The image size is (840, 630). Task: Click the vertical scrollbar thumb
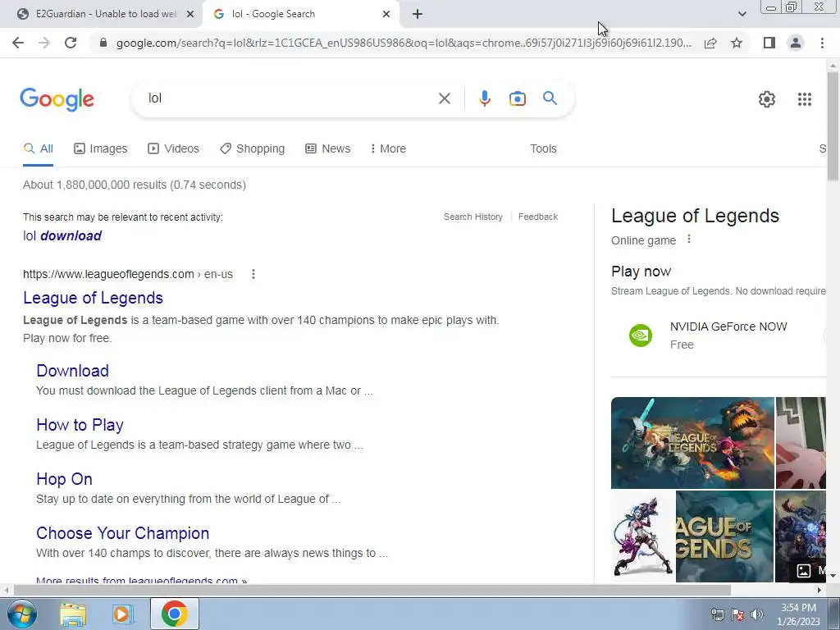[x=833, y=126]
